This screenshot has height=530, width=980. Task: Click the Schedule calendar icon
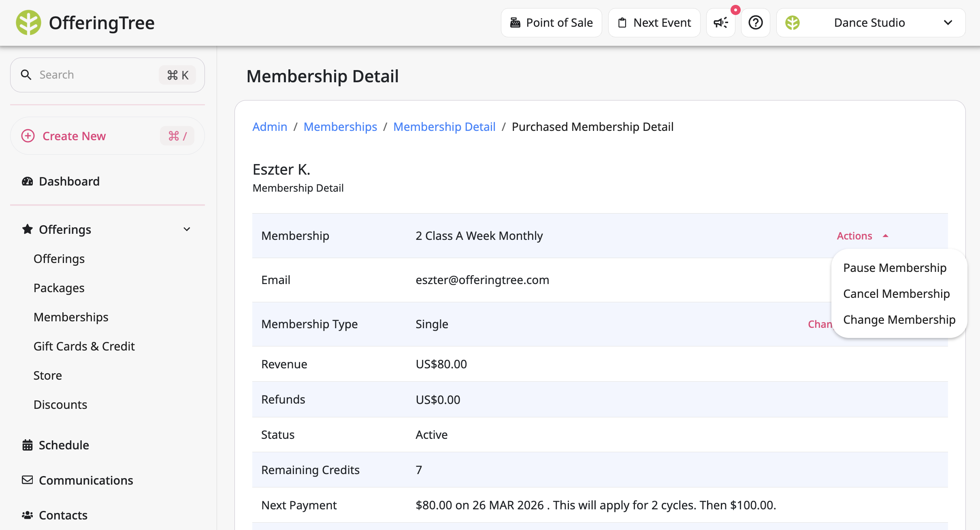point(27,445)
